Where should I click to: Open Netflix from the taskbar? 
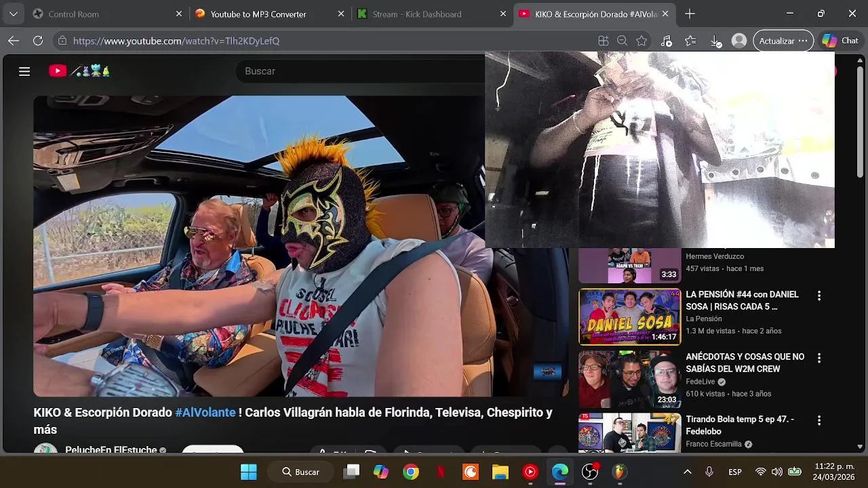(441, 472)
